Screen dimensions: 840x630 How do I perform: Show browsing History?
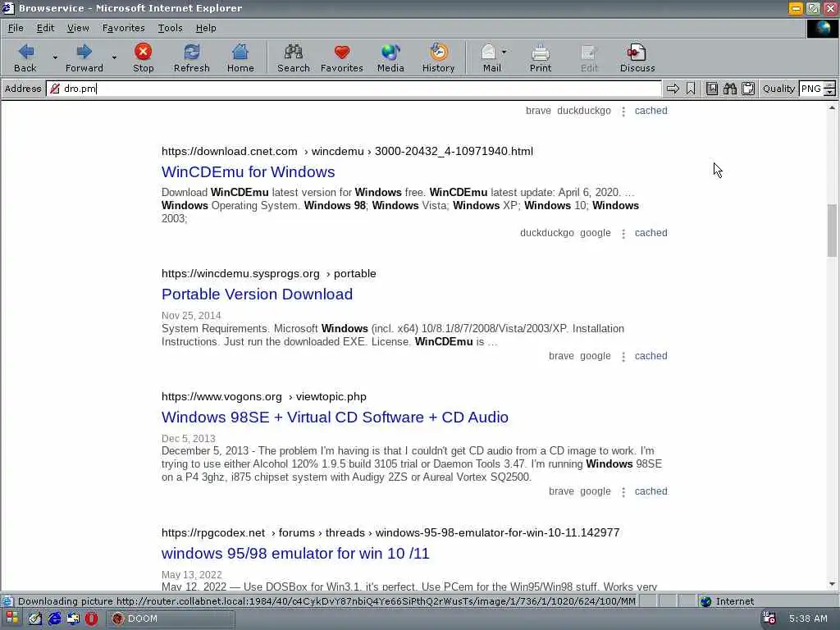(x=438, y=58)
